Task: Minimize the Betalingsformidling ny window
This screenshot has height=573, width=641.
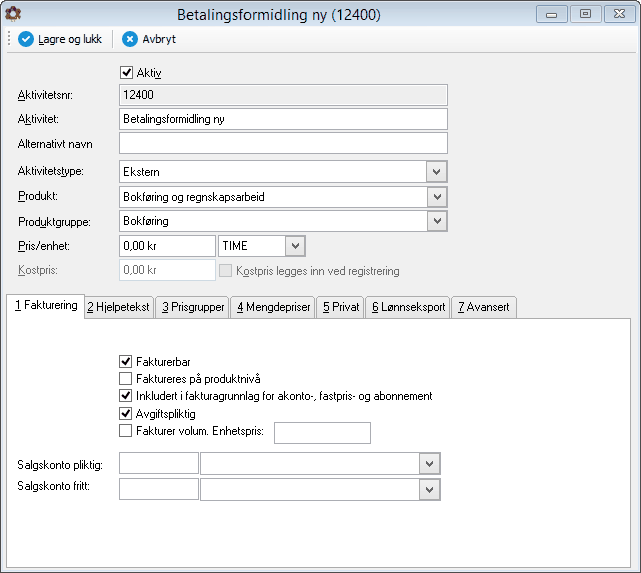Action: pyautogui.click(x=551, y=14)
